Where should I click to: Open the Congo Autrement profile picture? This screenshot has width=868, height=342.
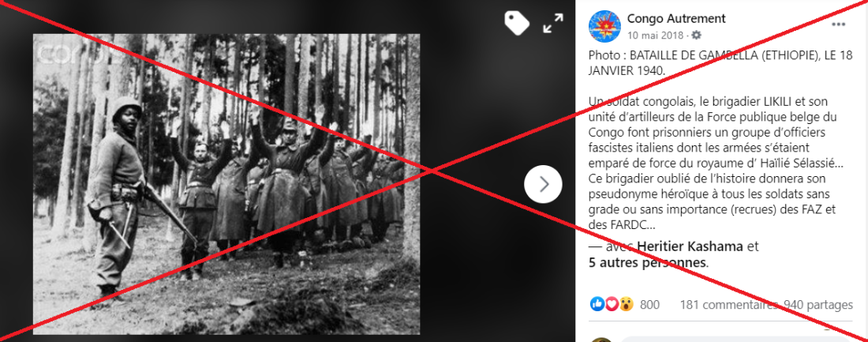pos(604,26)
